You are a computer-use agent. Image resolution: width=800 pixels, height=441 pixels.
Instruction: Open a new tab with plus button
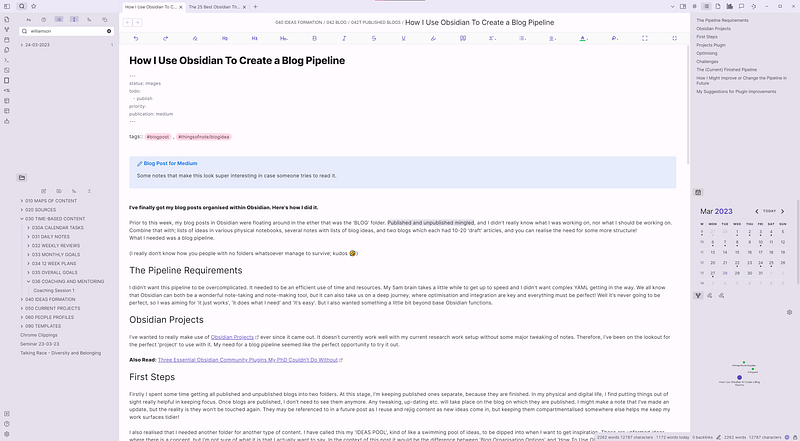click(x=255, y=7)
